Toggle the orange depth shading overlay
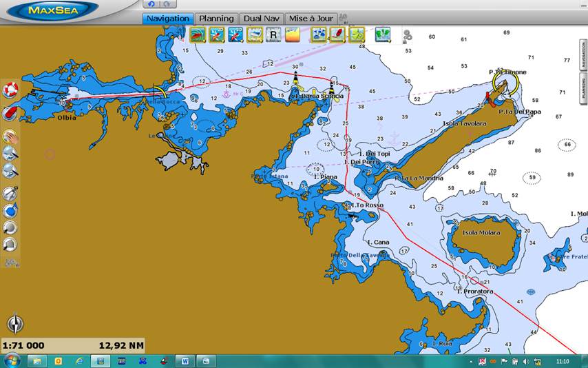The width and height of the screenshot is (588, 368). click(293, 34)
